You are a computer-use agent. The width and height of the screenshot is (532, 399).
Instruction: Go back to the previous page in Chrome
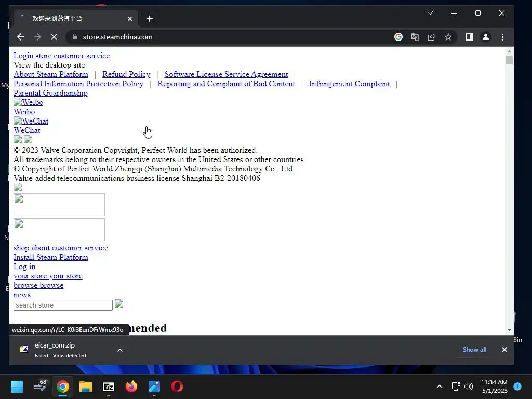click(21, 37)
